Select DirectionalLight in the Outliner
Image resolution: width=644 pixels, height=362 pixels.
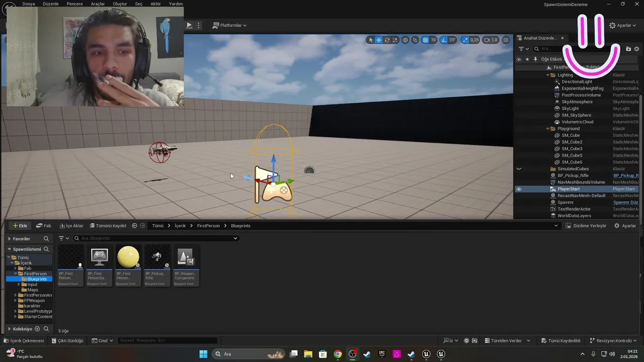click(577, 81)
